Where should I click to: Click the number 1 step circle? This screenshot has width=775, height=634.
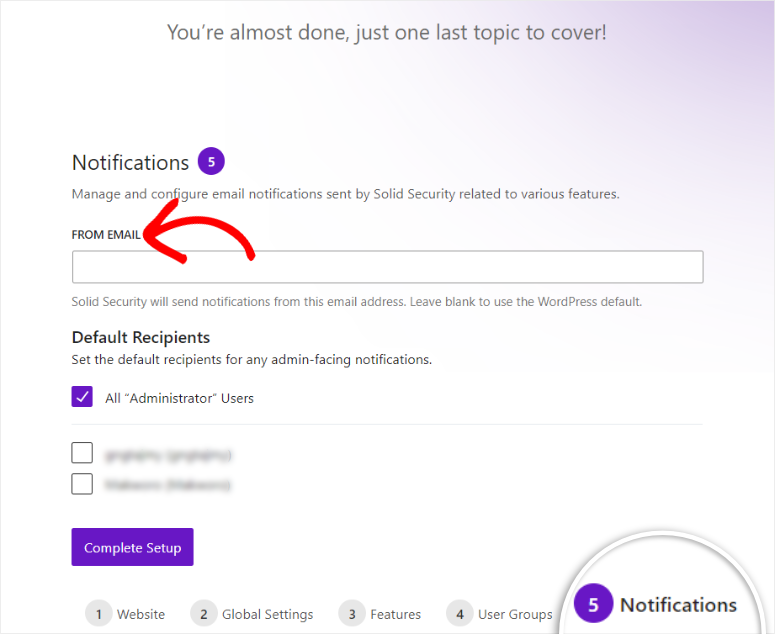click(x=99, y=614)
